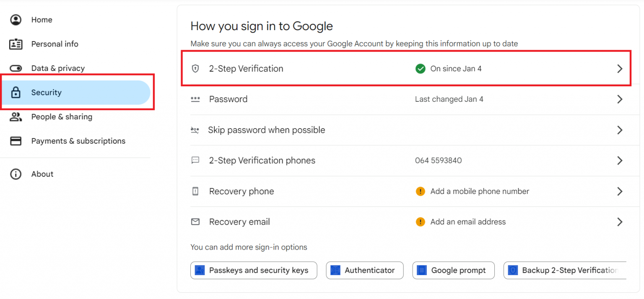Click the People & sharing icon

[x=16, y=117]
